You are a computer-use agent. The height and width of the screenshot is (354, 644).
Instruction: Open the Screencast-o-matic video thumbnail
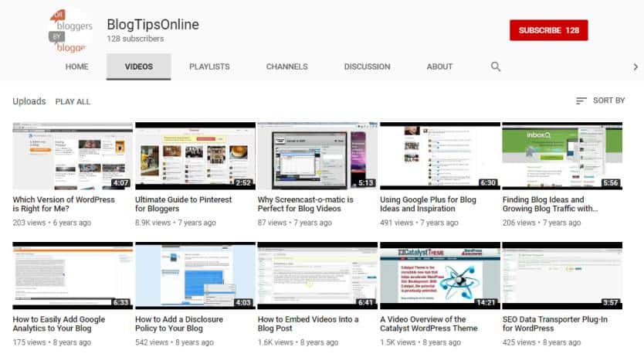[x=317, y=155]
